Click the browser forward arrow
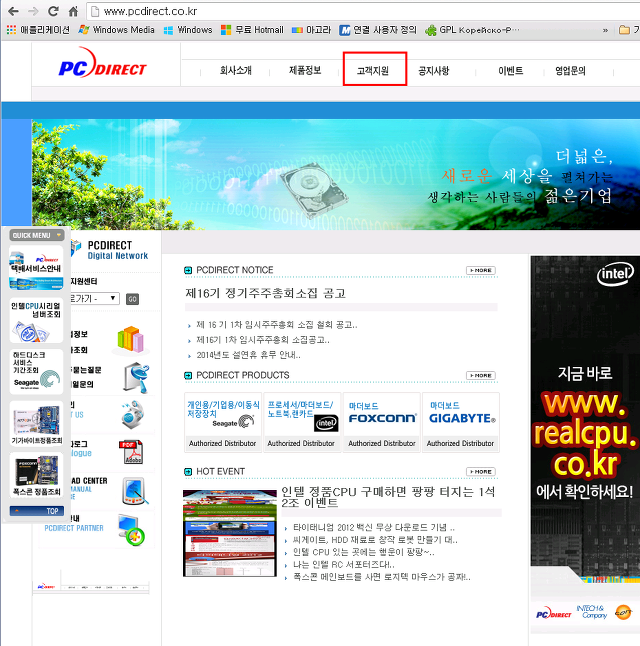 33,11
